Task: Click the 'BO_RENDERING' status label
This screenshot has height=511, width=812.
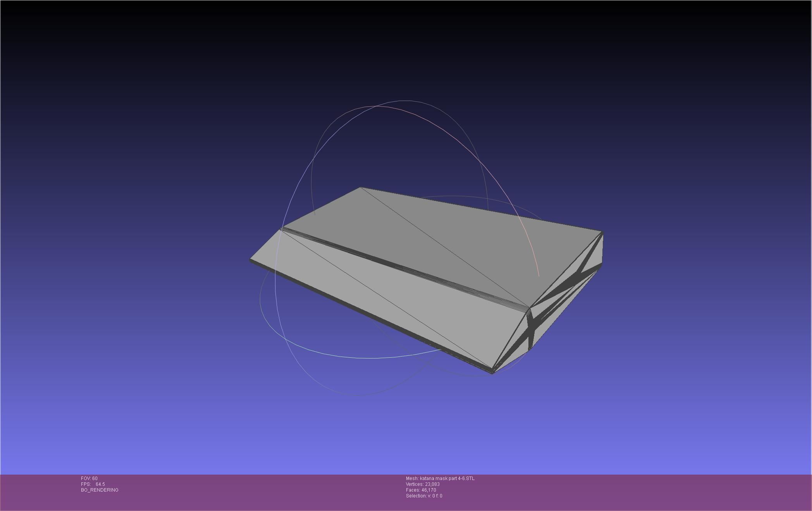Action: pos(100,490)
